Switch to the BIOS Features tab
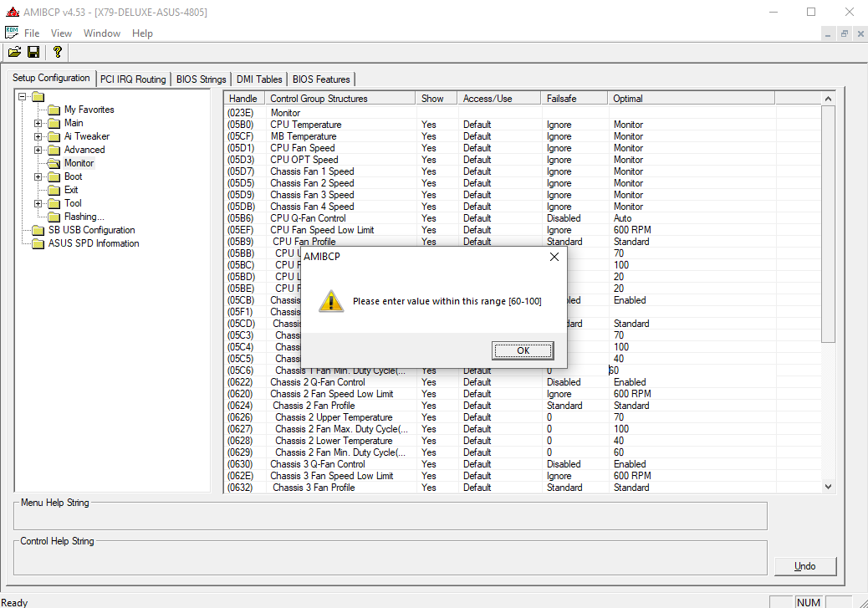This screenshot has height=608, width=868. [x=321, y=79]
